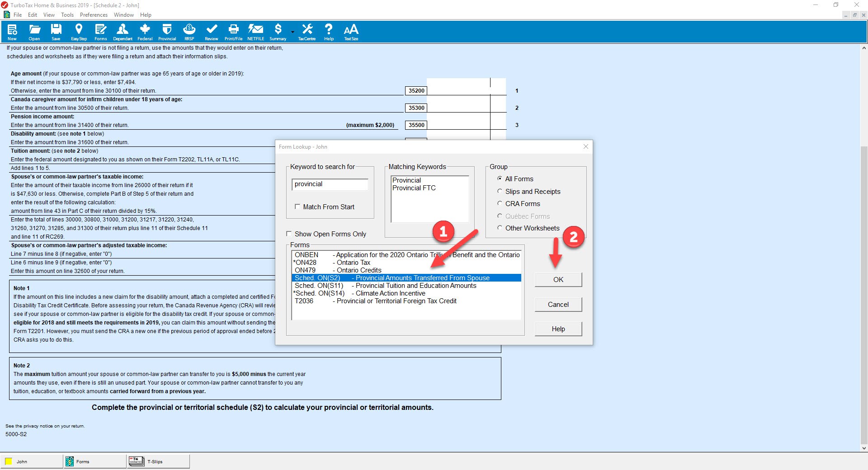
Task: Switch to EasyStep mode icon
Action: point(79,32)
